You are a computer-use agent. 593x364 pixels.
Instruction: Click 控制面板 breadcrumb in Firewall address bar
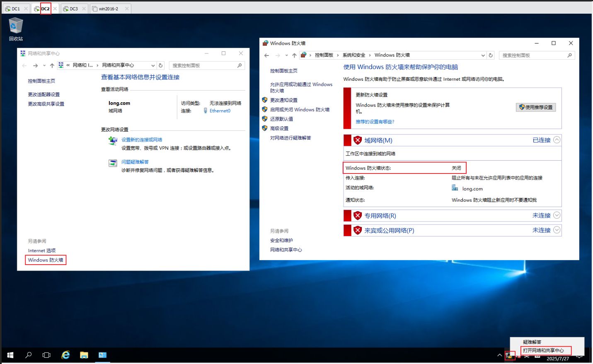pos(324,55)
